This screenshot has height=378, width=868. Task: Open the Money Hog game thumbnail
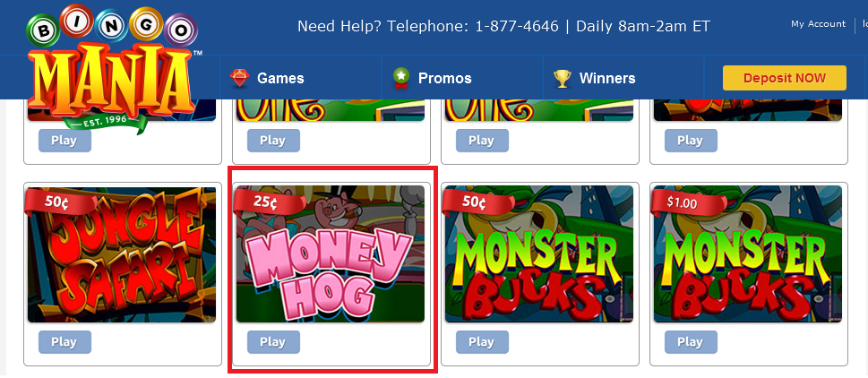click(x=331, y=254)
